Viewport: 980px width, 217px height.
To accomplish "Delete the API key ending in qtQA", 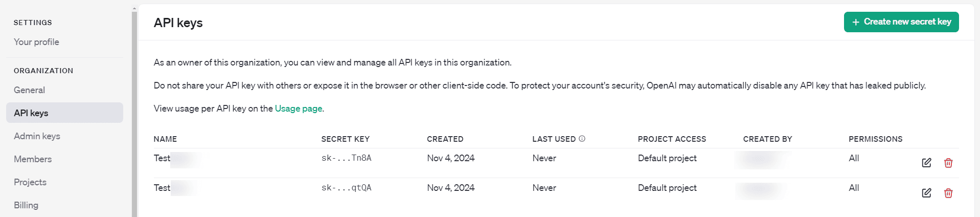I will tap(948, 193).
